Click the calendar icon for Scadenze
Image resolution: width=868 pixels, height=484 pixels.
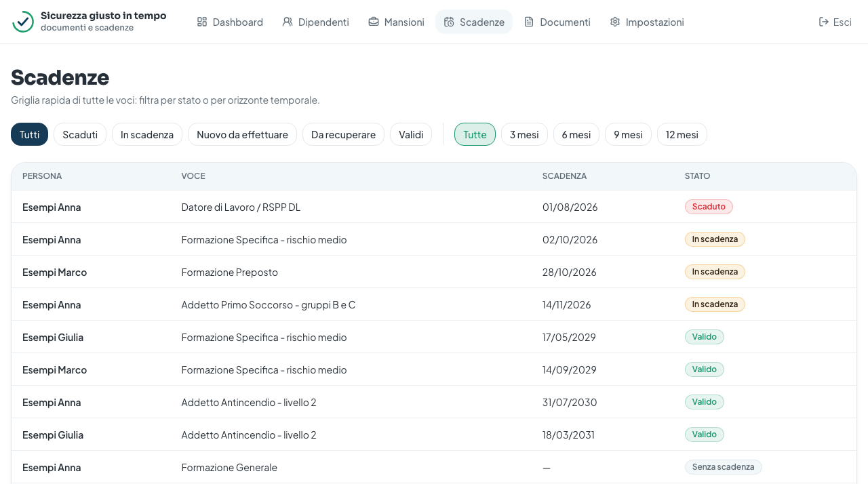coord(449,22)
